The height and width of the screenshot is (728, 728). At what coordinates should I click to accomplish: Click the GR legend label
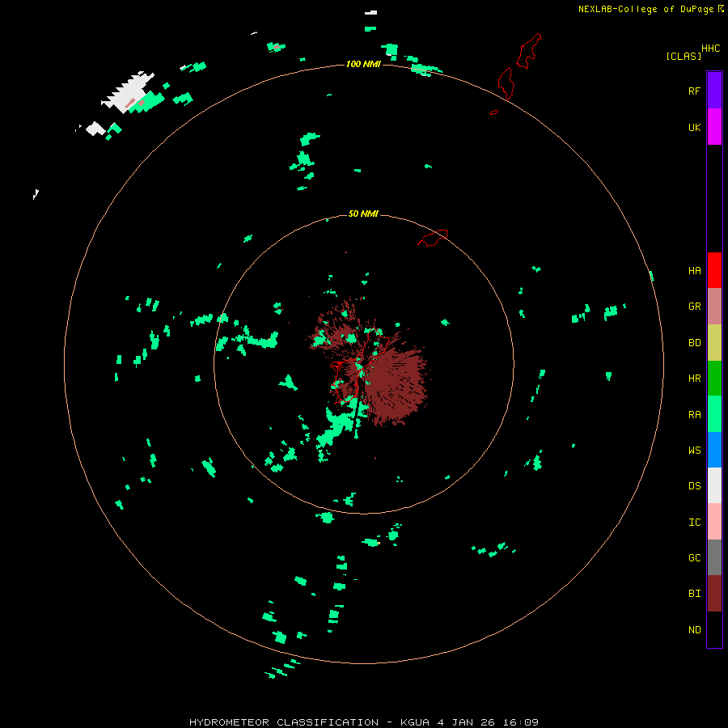point(694,307)
